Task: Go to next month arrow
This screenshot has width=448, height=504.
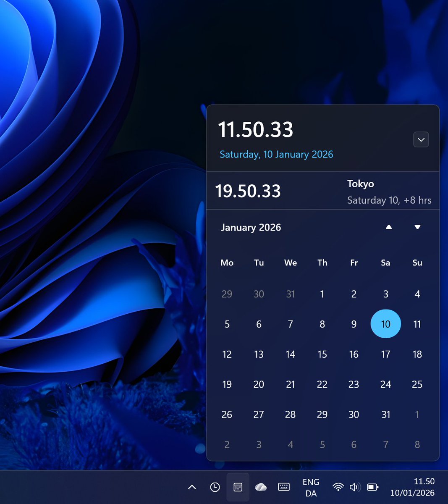Action: (417, 227)
